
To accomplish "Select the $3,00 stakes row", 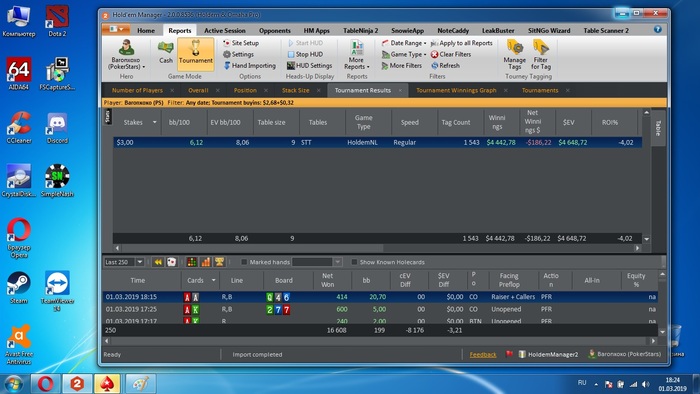I will click(x=377, y=142).
